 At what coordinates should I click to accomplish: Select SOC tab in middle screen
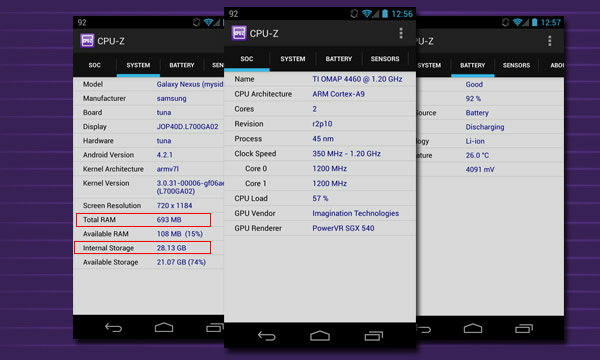(247, 59)
